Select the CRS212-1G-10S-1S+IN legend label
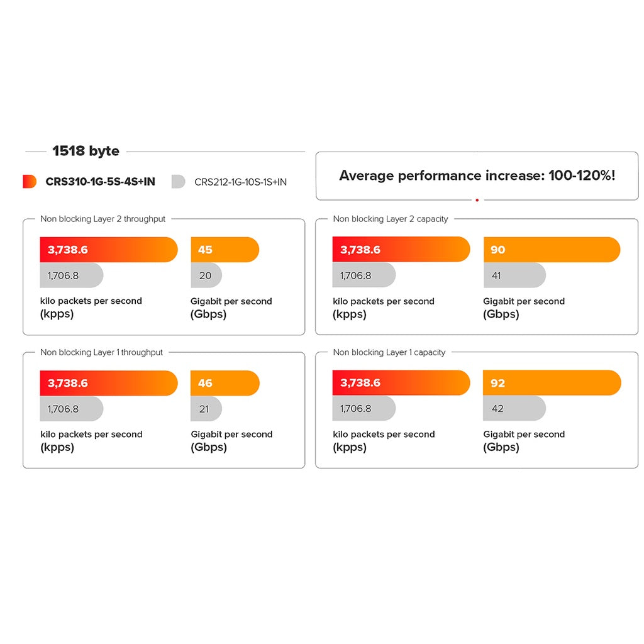The width and height of the screenshot is (644, 644). point(240,182)
